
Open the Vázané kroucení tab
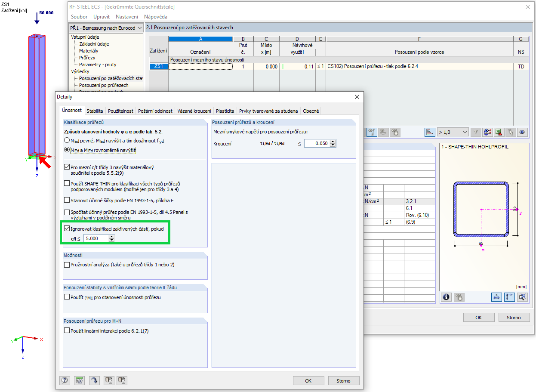coord(194,111)
